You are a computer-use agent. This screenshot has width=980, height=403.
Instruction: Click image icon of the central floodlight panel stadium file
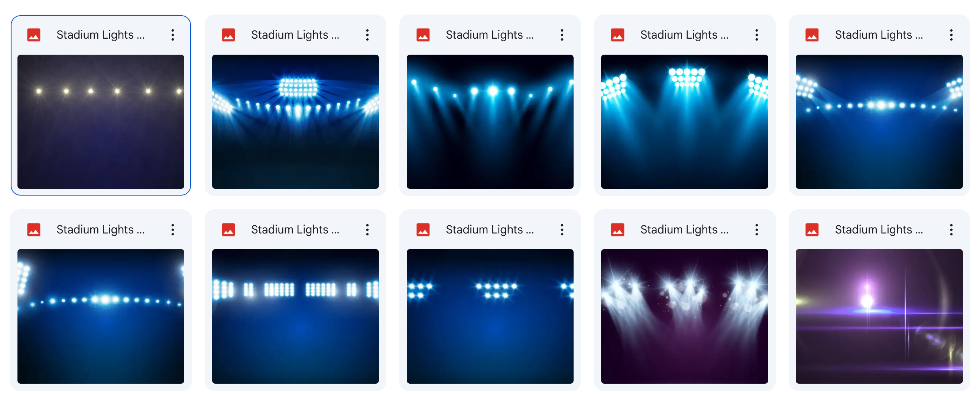(228, 35)
